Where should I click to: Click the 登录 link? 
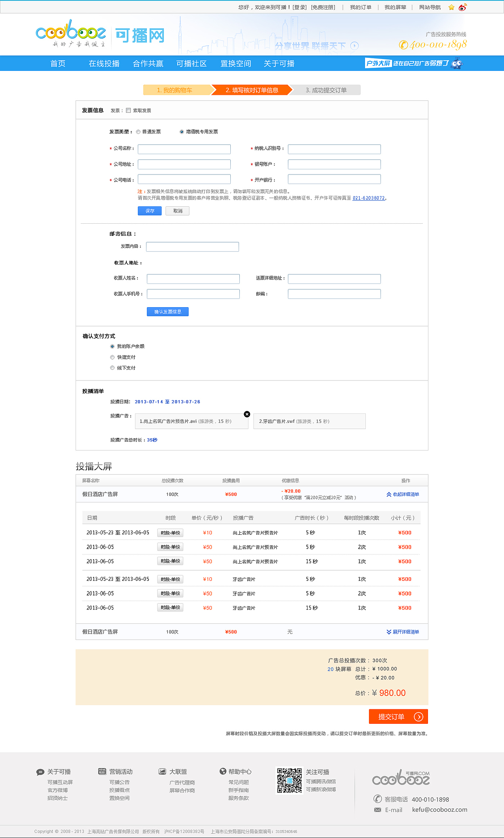click(300, 7)
